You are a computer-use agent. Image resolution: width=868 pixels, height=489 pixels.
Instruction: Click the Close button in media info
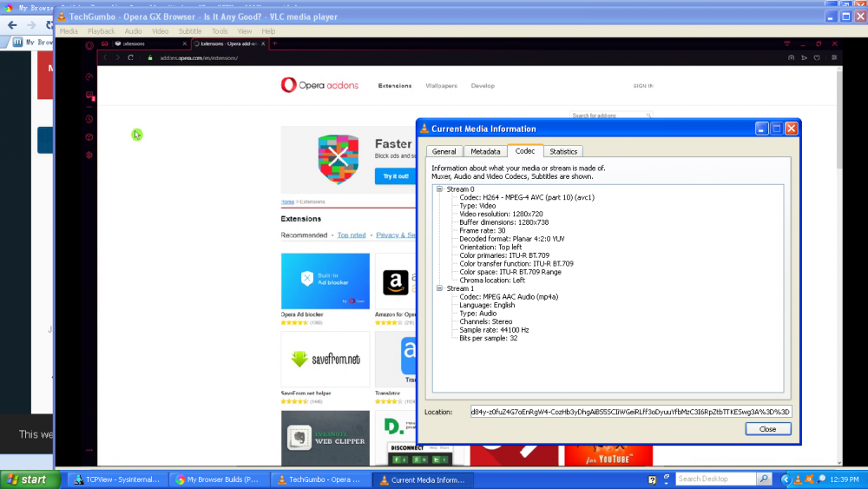click(x=767, y=429)
